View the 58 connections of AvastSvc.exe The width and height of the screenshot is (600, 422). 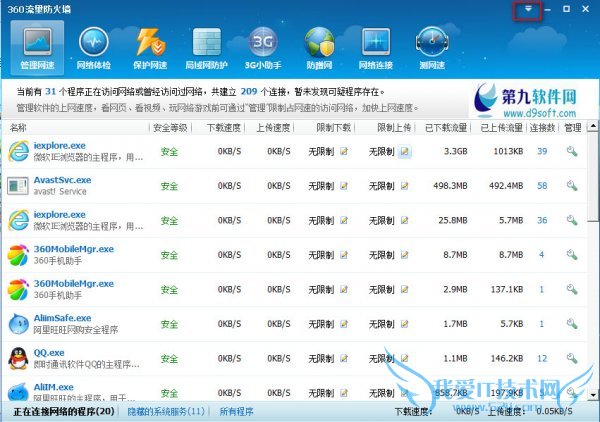click(x=542, y=186)
